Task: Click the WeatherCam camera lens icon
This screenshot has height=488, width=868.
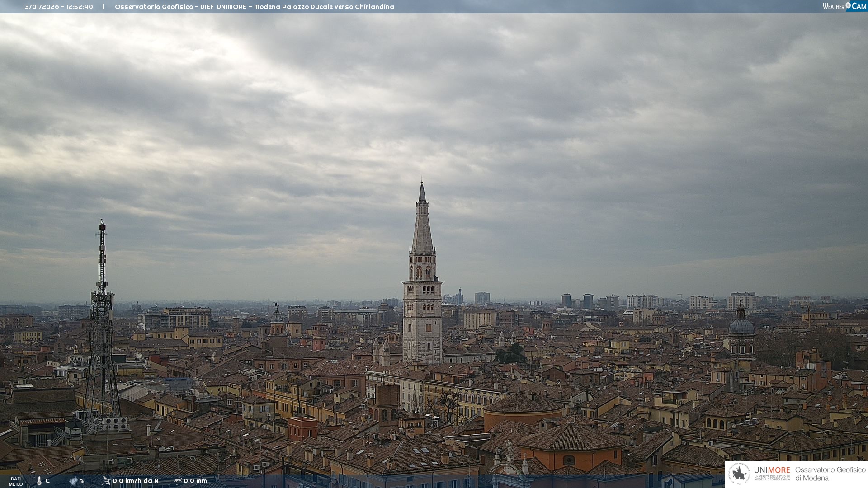Action: pyautogui.click(x=848, y=5)
